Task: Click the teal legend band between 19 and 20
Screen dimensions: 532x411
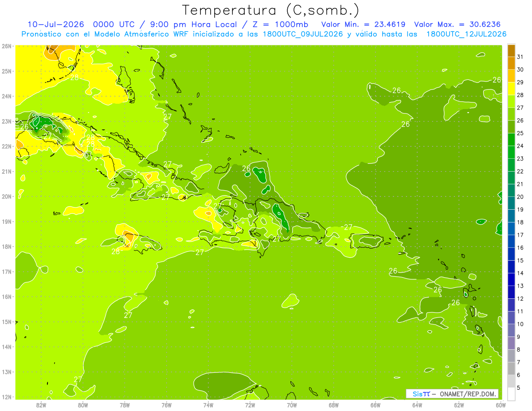Action: [x=511, y=203]
